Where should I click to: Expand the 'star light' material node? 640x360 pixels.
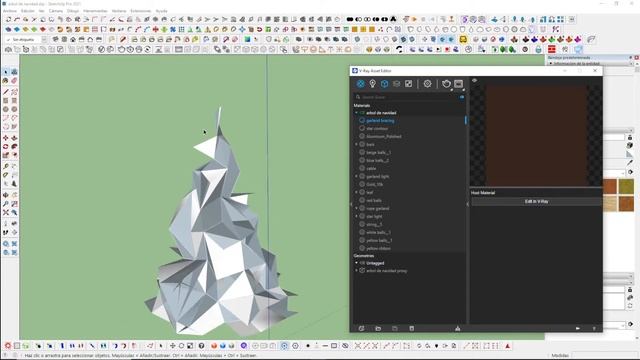(356, 216)
